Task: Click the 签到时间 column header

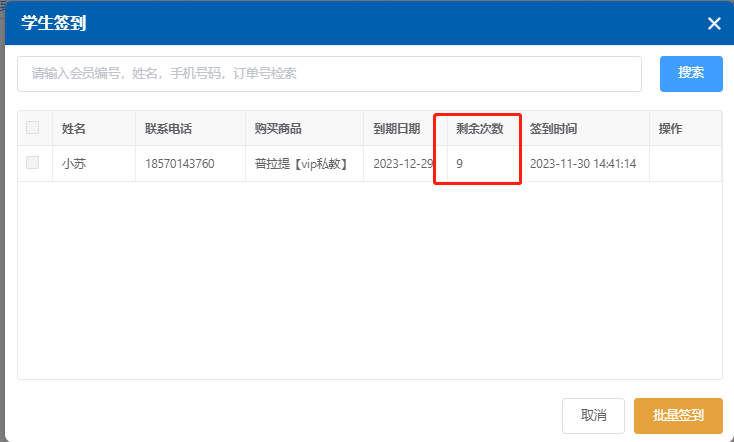Action: click(x=553, y=129)
